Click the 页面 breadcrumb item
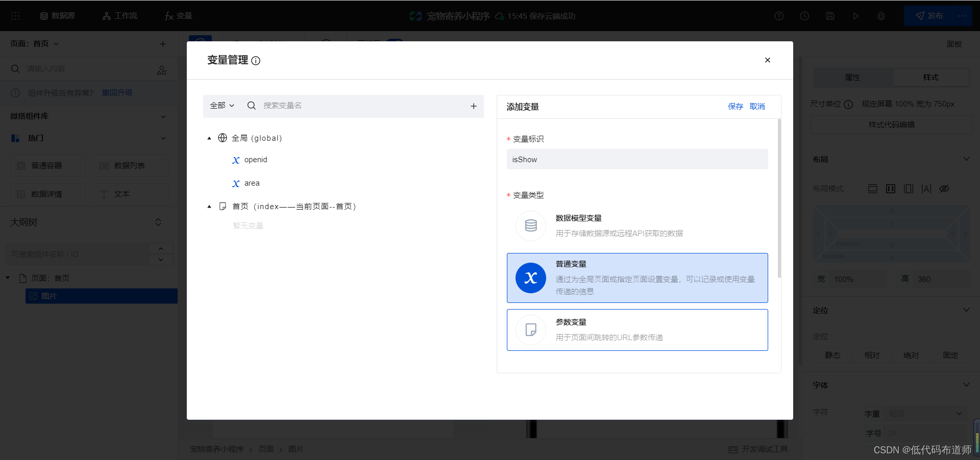Viewport: 980px width, 460px height. tap(266, 449)
